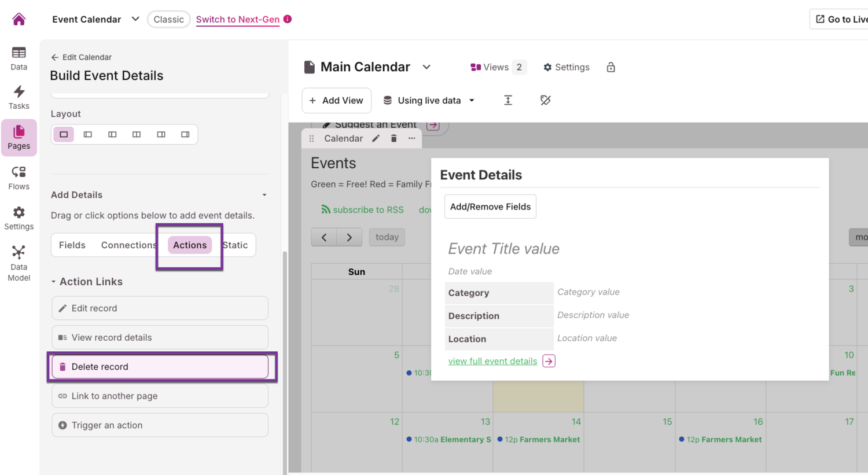The width and height of the screenshot is (868, 475).
Task: Click the pencil edit icon on Calendar view
Action: coord(376,138)
